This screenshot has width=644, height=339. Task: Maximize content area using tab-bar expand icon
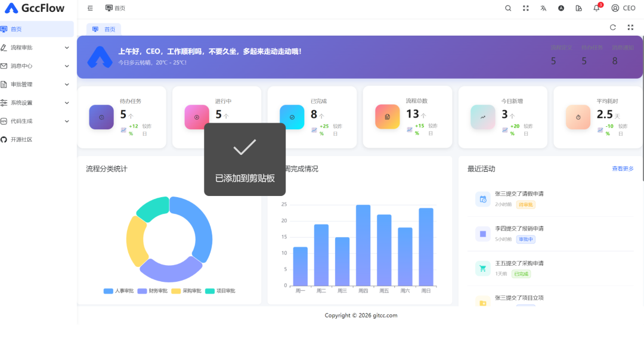click(630, 27)
